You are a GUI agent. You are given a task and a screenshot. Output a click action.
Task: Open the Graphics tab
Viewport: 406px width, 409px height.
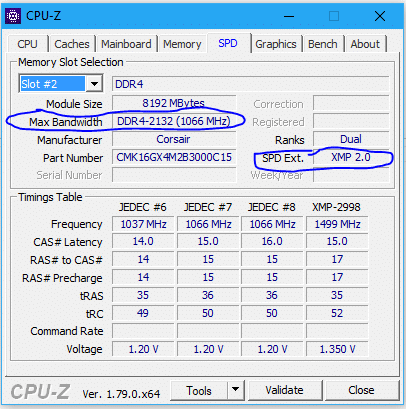tap(276, 44)
